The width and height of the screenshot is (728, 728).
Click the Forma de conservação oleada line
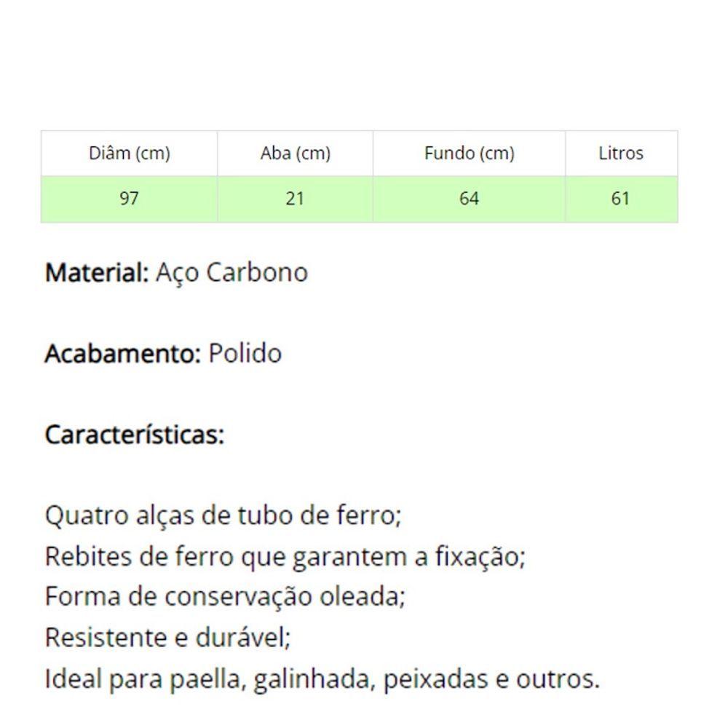pyautogui.click(x=225, y=597)
